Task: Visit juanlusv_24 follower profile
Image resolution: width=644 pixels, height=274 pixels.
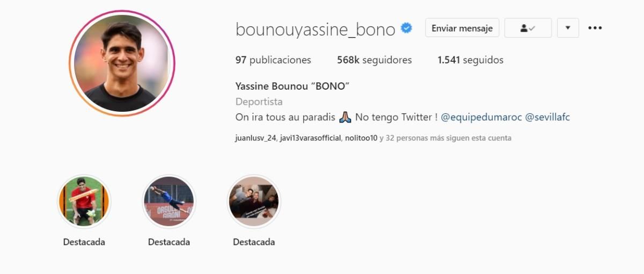Action: 255,138
